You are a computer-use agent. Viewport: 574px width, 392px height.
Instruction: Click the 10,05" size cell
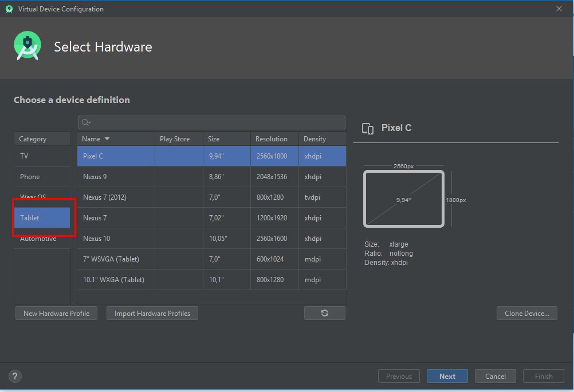pos(227,239)
